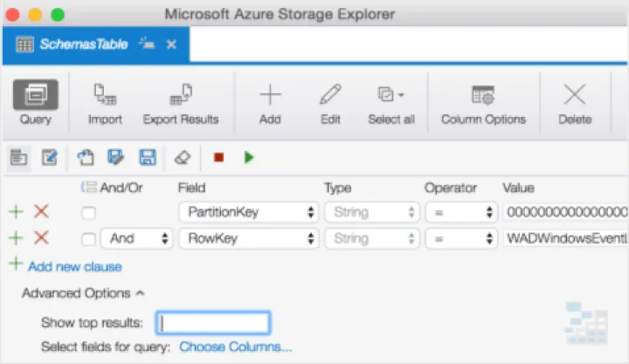Screen dimensions: 629x364
Task: Delete the PartitionKey clause with red X
Action: pos(41,212)
